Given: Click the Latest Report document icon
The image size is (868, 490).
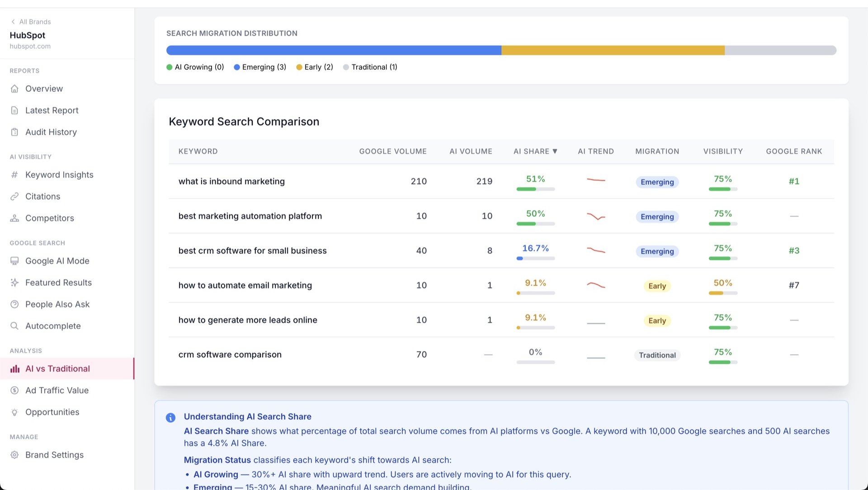Looking at the screenshot, I should tap(14, 110).
